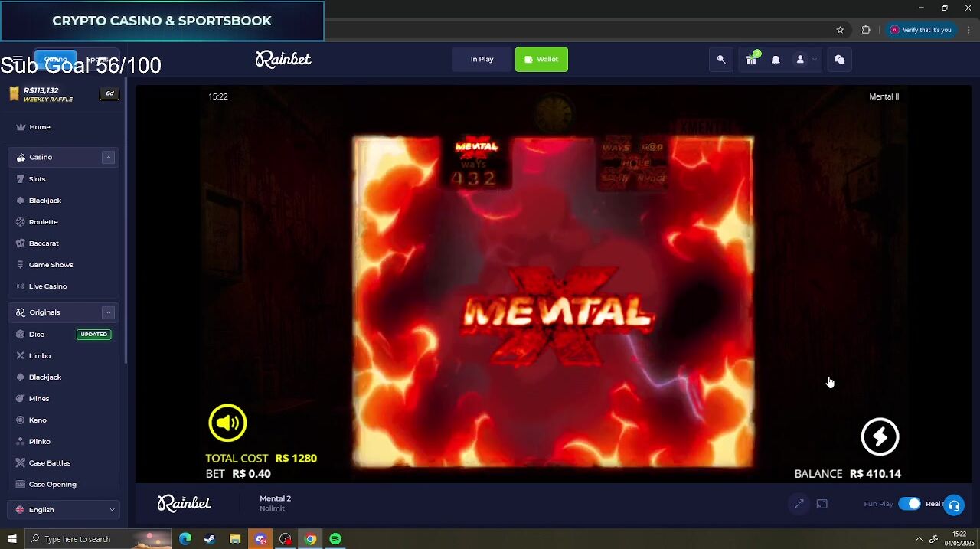Click the TOTAL COST R$ 1280 text
The width and height of the screenshot is (980, 549).
point(261,459)
